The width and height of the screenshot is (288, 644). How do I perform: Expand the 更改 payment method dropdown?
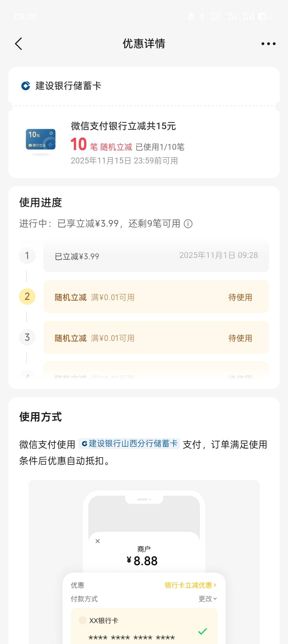pyautogui.click(x=207, y=599)
